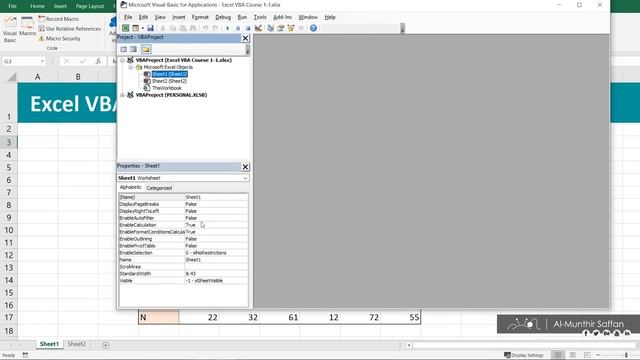
Task: Select ThisWorkbook in project tree
Action: point(167,88)
